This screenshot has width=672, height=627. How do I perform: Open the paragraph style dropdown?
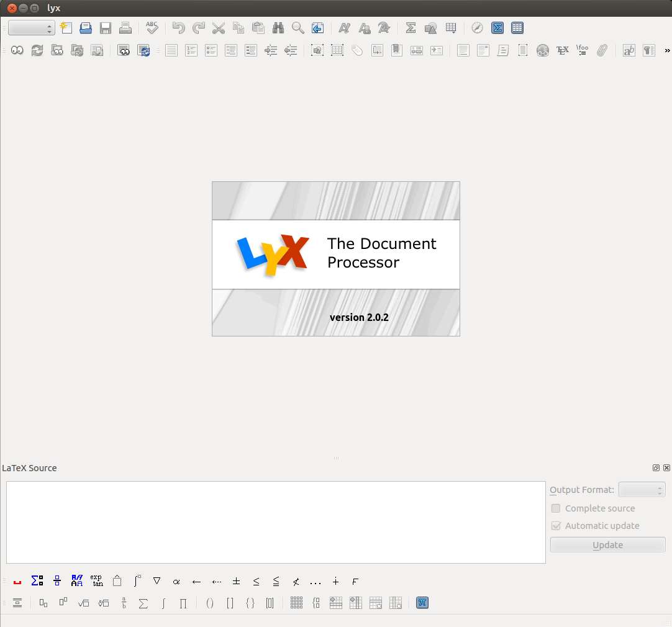[31, 29]
